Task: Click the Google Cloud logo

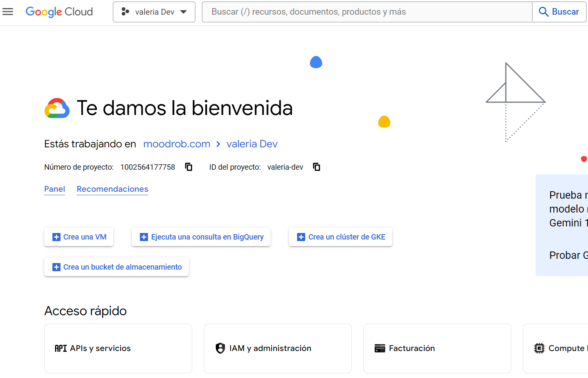Action: point(59,12)
